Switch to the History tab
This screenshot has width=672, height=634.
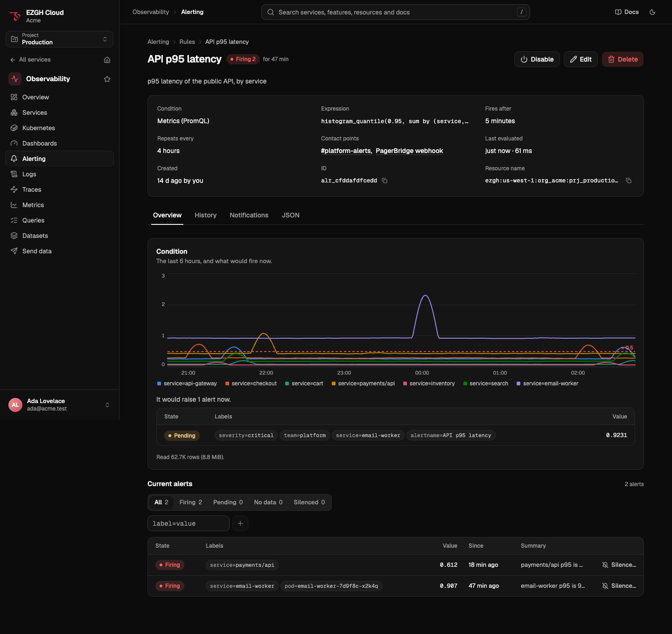(x=205, y=215)
